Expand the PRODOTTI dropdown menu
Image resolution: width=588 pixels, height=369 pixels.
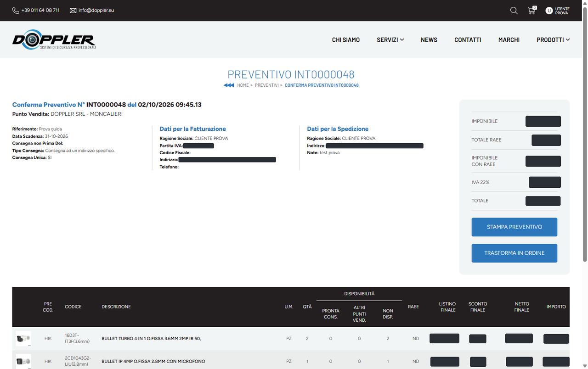[553, 40]
